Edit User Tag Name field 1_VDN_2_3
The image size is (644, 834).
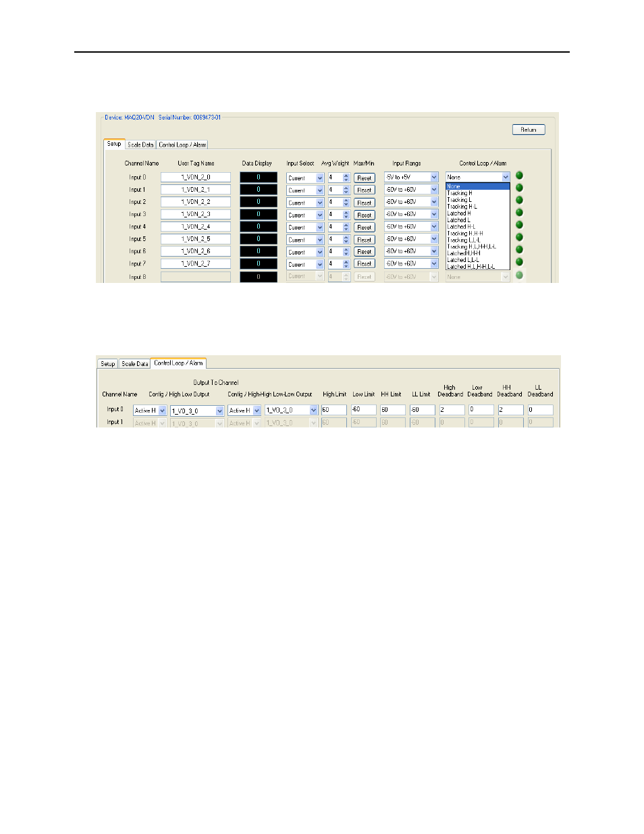click(x=196, y=214)
